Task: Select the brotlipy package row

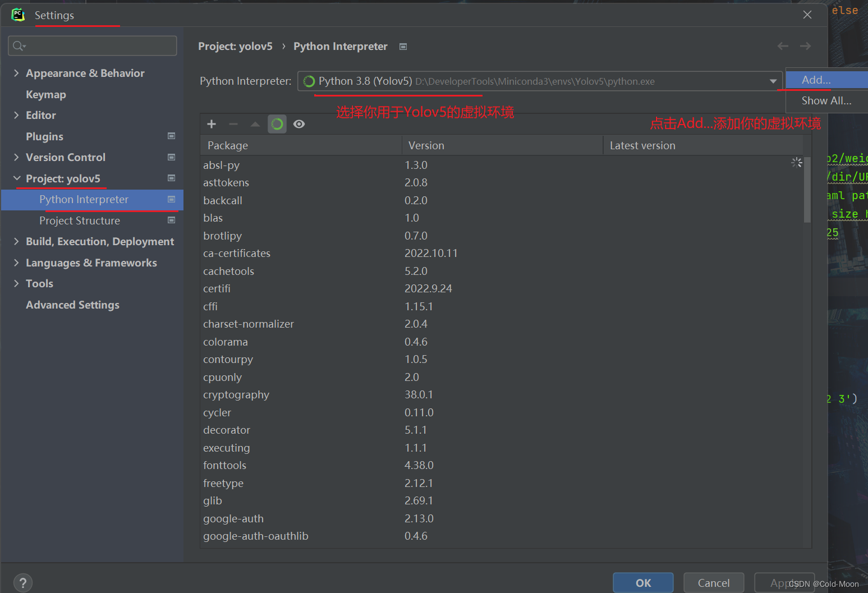Action: click(x=502, y=236)
